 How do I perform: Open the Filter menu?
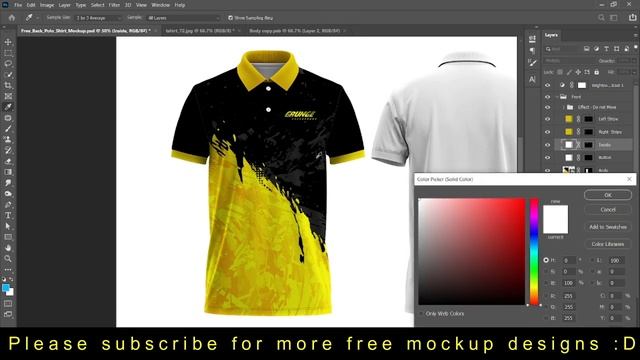point(114,5)
